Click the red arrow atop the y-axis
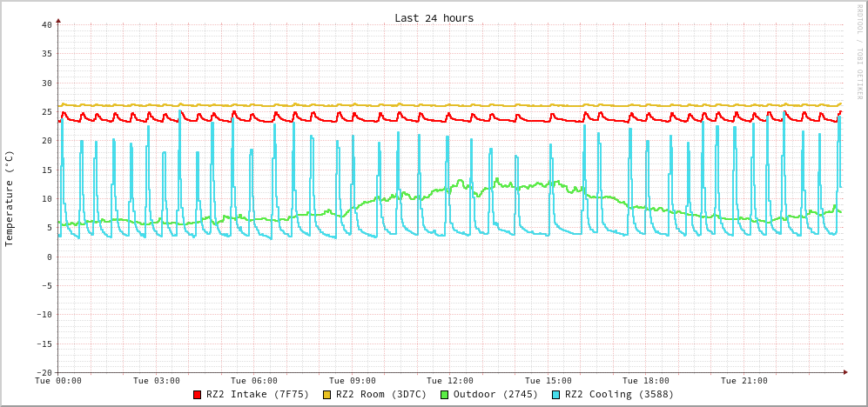Viewport: 868px width, 407px height. (x=58, y=19)
